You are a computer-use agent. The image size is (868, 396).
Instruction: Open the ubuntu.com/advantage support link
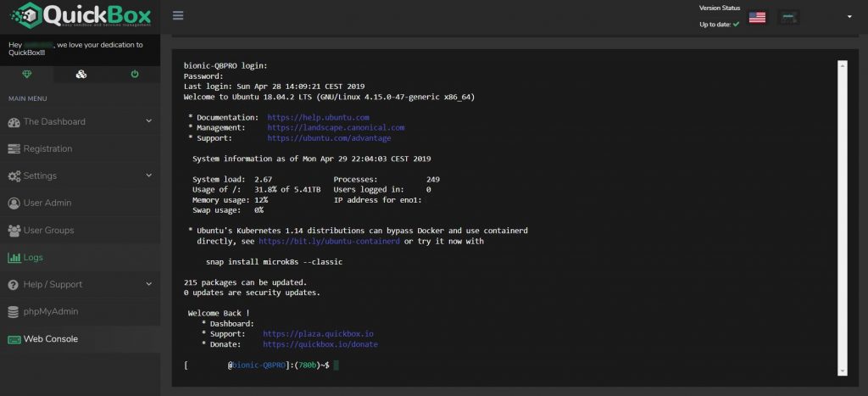pyautogui.click(x=330, y=138)
